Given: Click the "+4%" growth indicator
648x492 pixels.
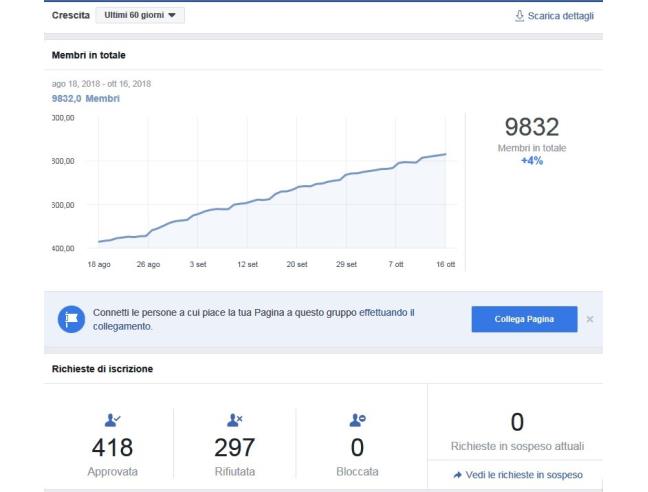Looking at the screenshot, I should [532, 159].
